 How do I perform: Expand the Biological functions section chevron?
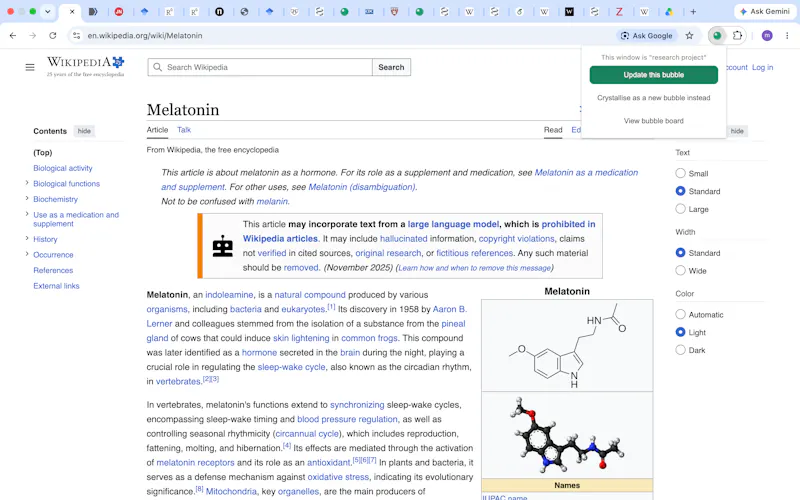pos(27,183)
